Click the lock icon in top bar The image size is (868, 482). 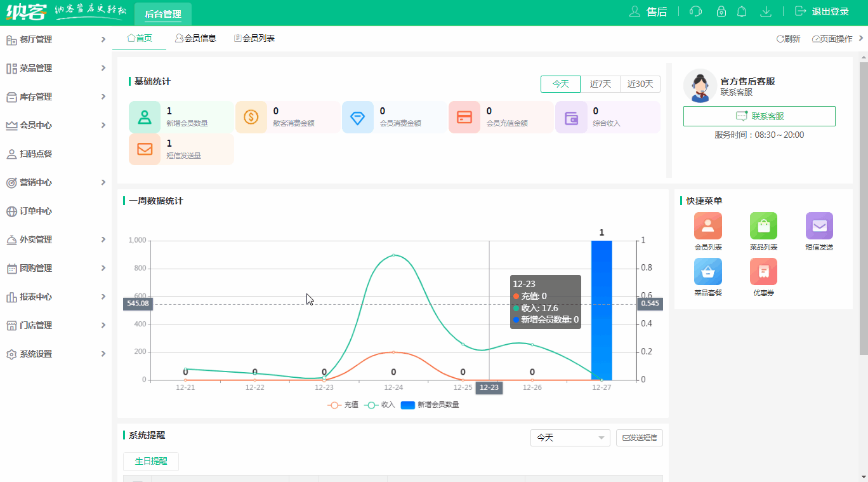click(721, 11)
